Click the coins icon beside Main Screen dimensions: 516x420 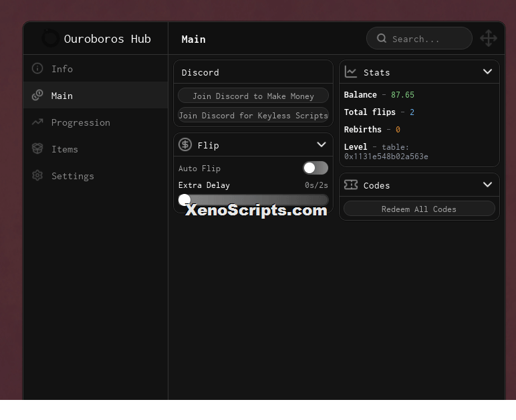click(37, 95)
